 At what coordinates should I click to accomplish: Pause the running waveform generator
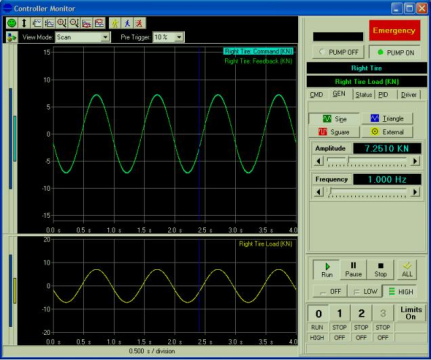(x=353, y=270)
